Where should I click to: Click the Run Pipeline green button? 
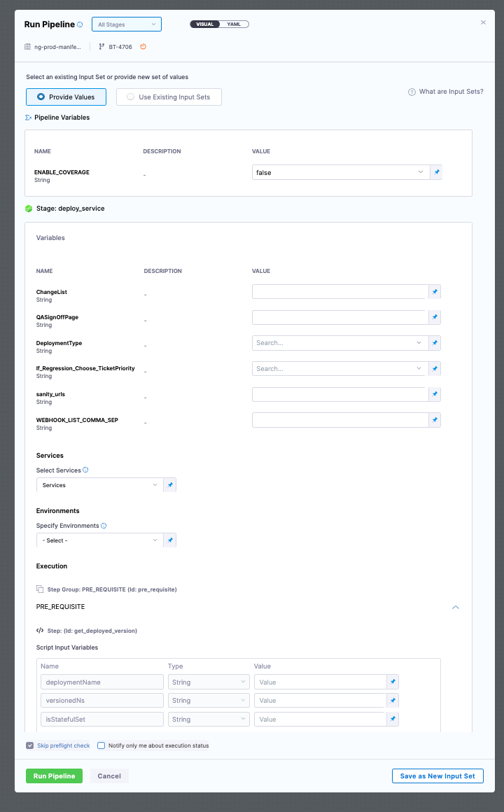click(x=55, y=776)
